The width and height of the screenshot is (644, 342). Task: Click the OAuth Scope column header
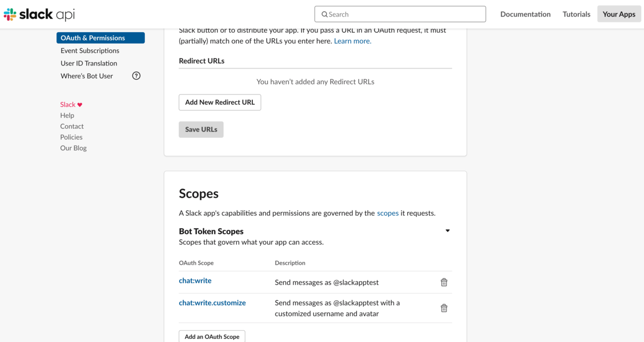(x=196, y=263)
